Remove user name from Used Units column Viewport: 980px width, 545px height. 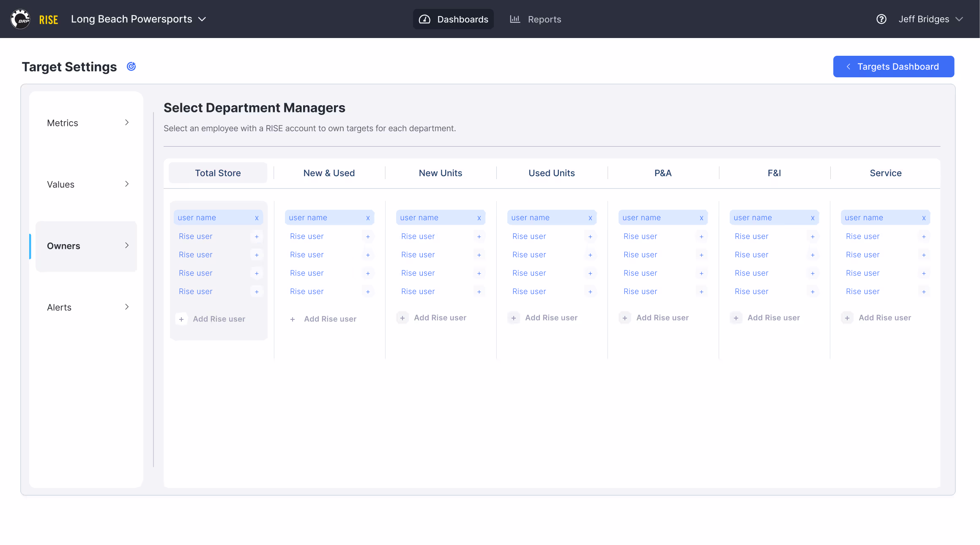pyautogui.click(x=590, y=218)
